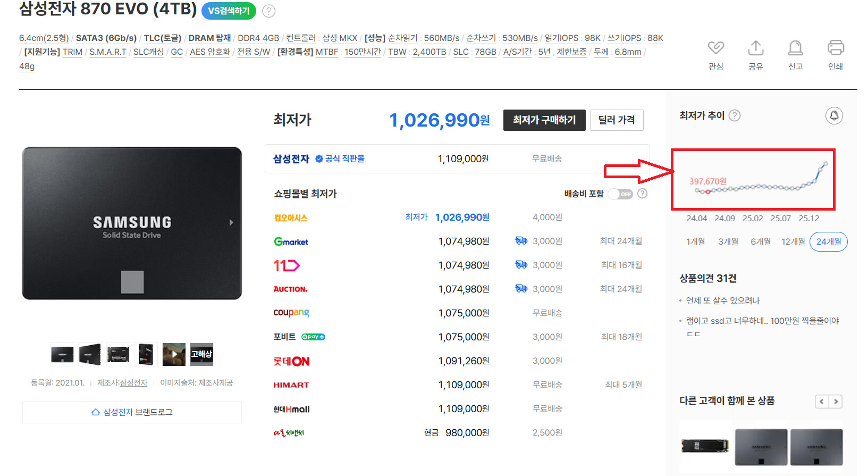Click the 상품의견 31건 heading
The image size is (868, 476).
click(708, 278)
